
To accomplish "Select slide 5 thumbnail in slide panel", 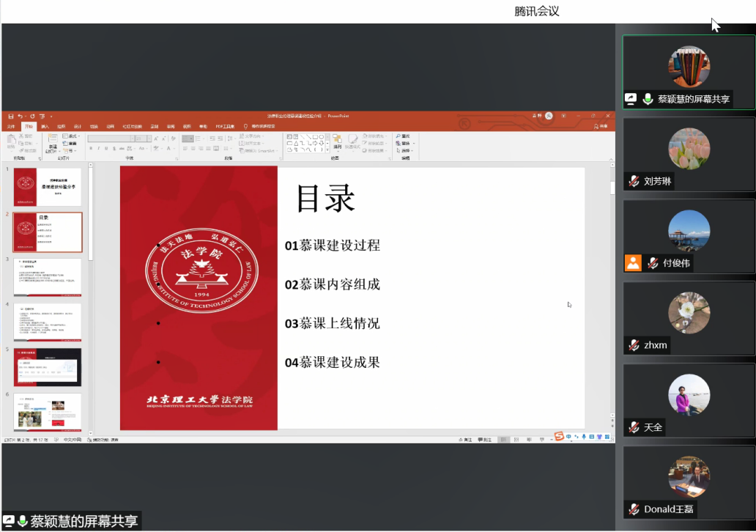I will 48,367.
